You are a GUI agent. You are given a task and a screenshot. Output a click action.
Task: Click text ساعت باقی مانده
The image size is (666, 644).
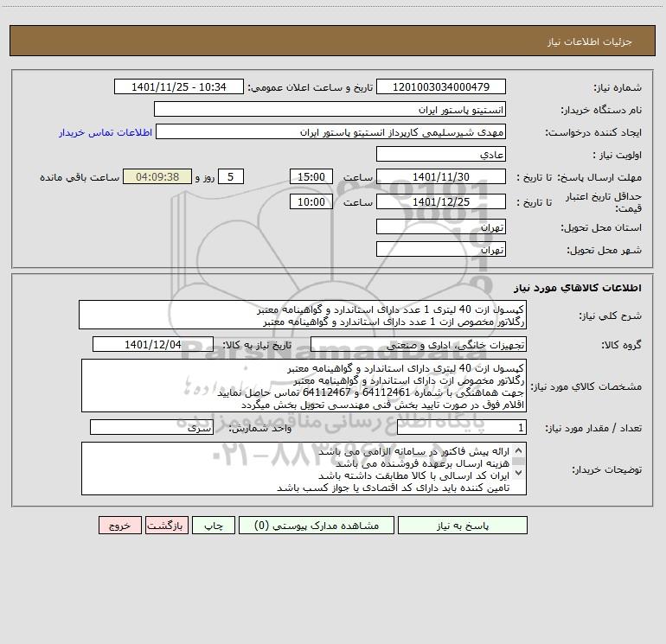(x=80, y=177)
